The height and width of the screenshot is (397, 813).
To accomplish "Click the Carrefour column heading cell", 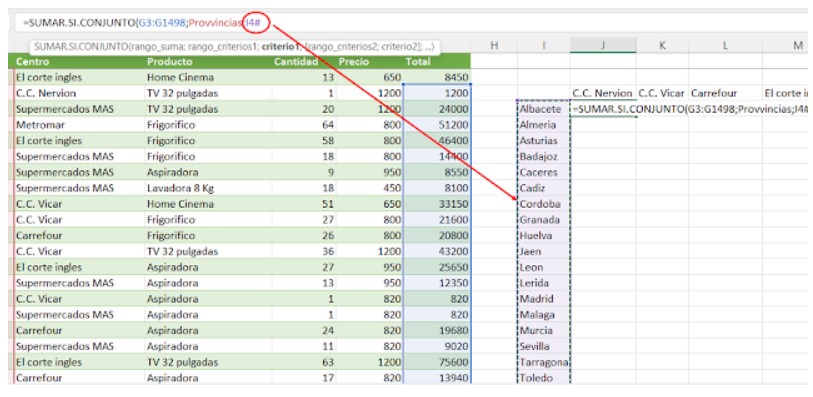I will pos(725,94).
